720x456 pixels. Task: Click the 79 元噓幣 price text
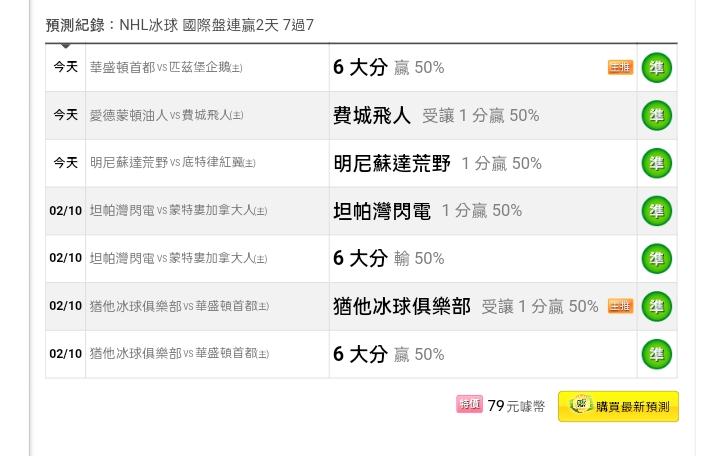516,406
